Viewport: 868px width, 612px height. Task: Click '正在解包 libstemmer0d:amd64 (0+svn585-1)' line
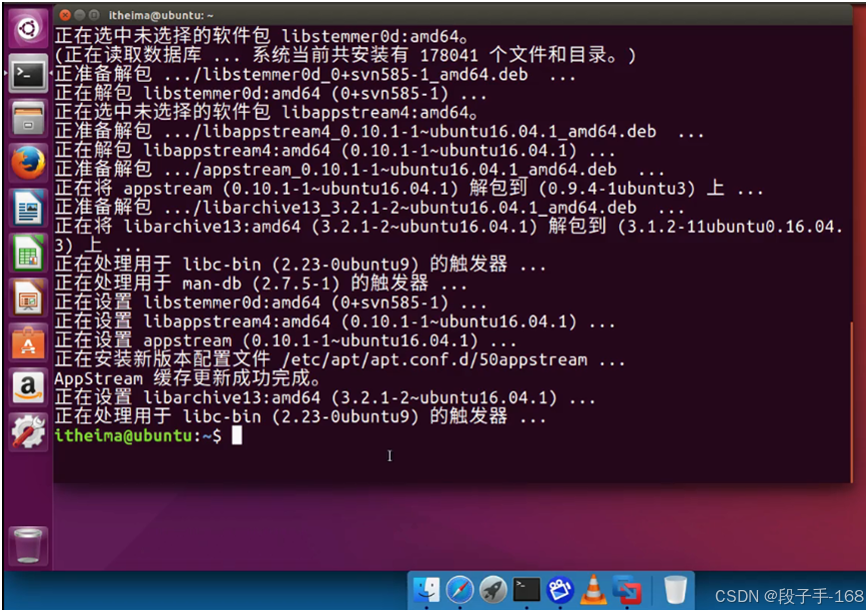tap(271, 93)
